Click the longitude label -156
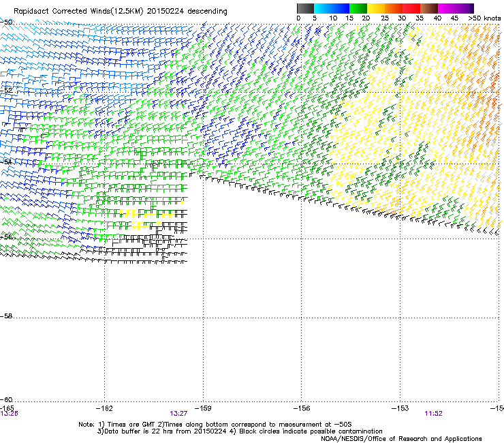Screen dimensions: 504x443 click(302, 408)
